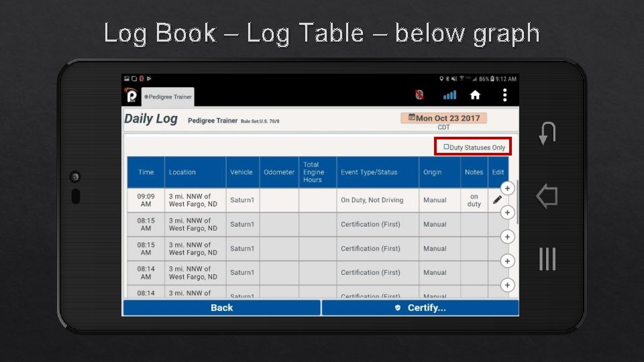Open the three-dot overflow menu
Viewport: 644px width, 362px height.
504,95
